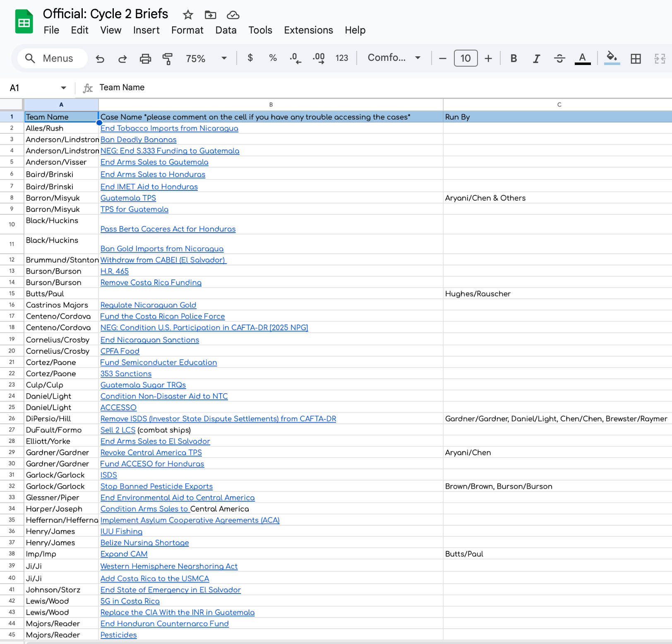Screen dimensions: 672x644
Task: Open the View menu
Action: coord(111,30)
